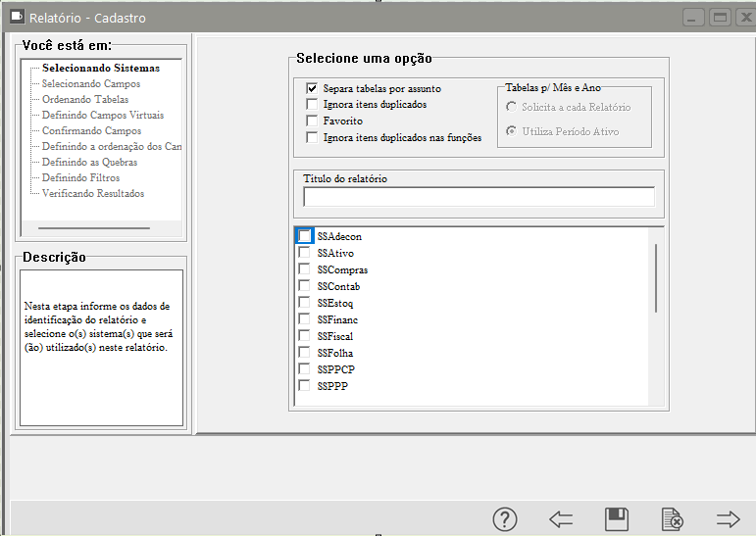Select the SSFolha system checkbox
The height and width of the screenshot is (536, 756).
tap(305, 353)
